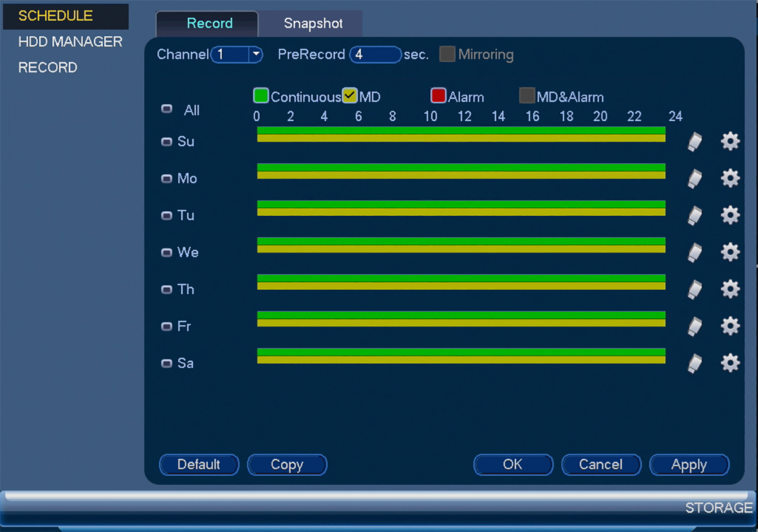This screenshot has width=758, height=532.
Task: Open HDD MANAGER in the sidebar
Action: 70,42
